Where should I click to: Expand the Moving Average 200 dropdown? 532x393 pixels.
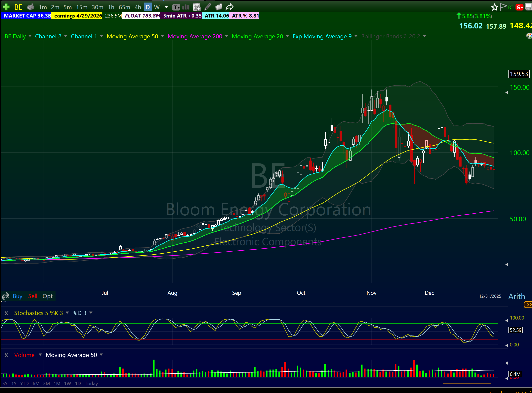tap(226, 36)
